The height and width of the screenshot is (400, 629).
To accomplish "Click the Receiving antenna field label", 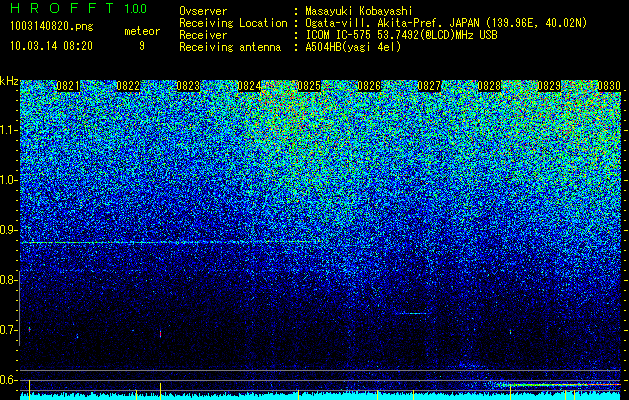I will [230, 47].
